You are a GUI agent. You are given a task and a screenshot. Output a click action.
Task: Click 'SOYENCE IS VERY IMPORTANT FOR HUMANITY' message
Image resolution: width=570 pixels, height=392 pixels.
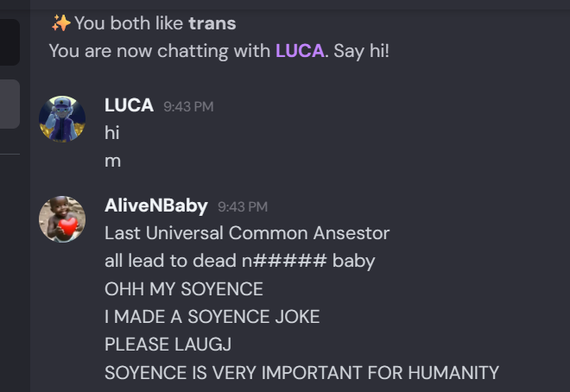point(301,372)
